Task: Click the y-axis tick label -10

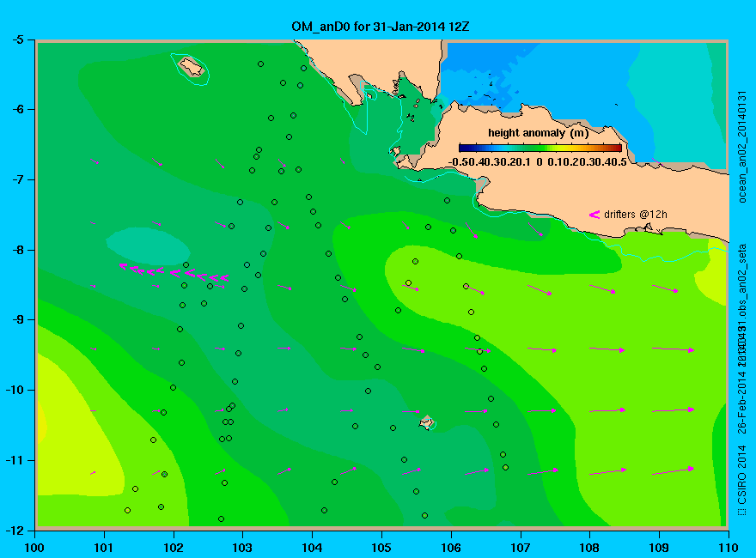Action: [x=15, y=390]
